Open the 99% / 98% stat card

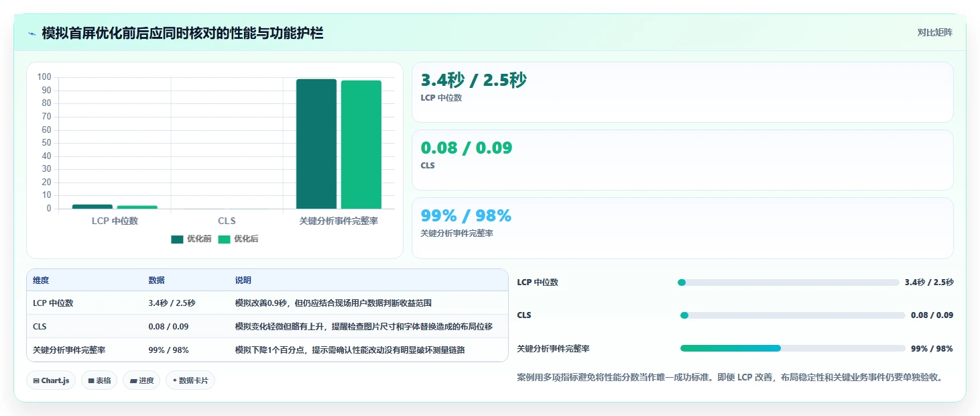point(682,227)
